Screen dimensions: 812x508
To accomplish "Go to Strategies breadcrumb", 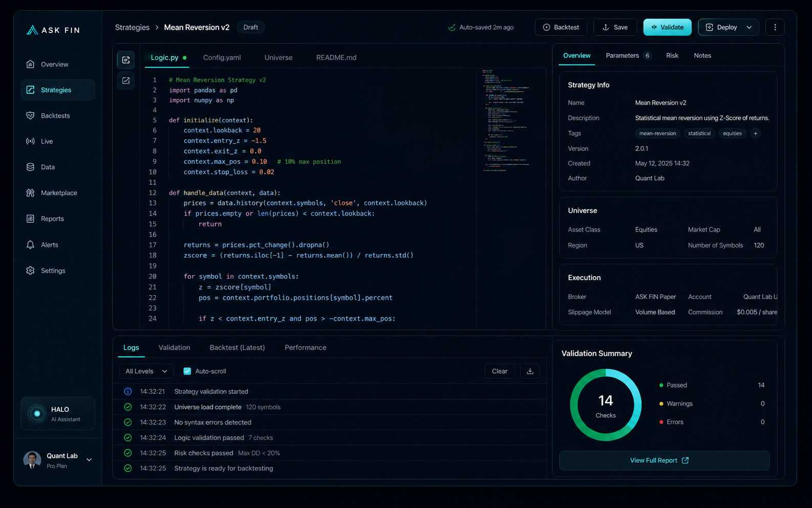I will pyautogui.click(x=132, y=28).
